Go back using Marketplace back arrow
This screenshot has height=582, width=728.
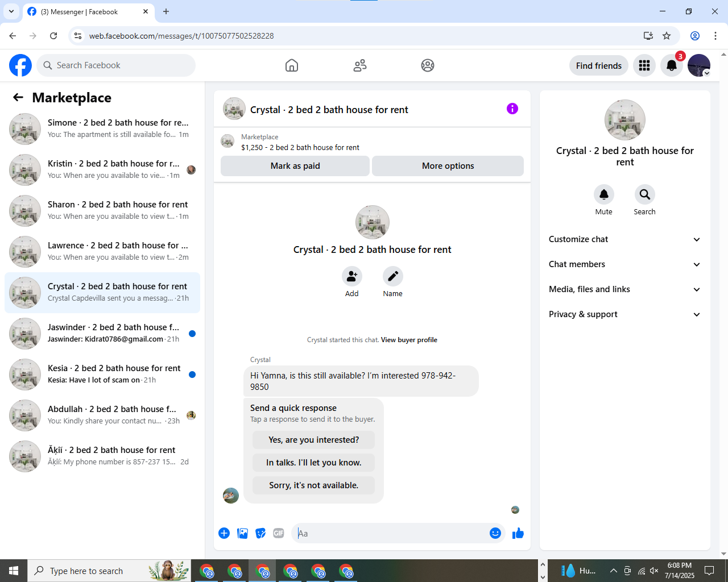coord(18,97)
